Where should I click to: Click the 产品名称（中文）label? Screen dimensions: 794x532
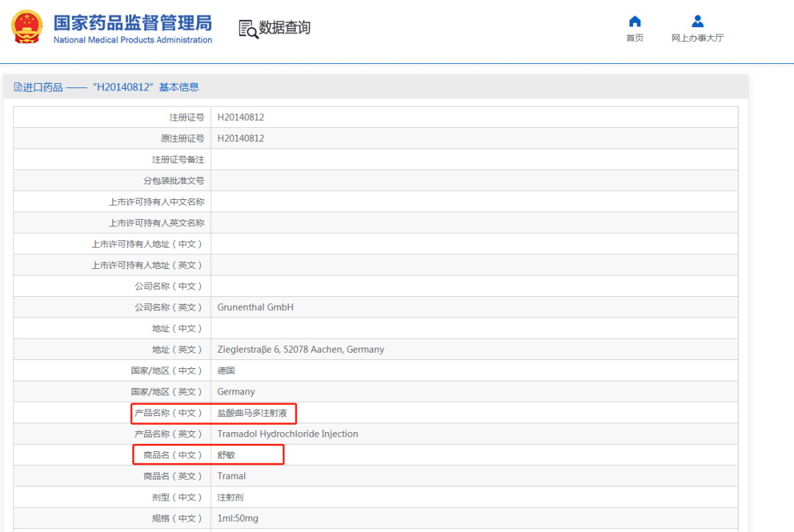[169, 413]
